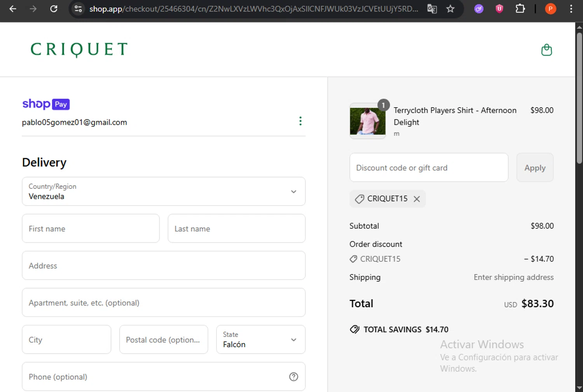The width and height of the screenshot is (583, 392).
Task: Open Shop Pay account options menu
Action: pos(300,121)
